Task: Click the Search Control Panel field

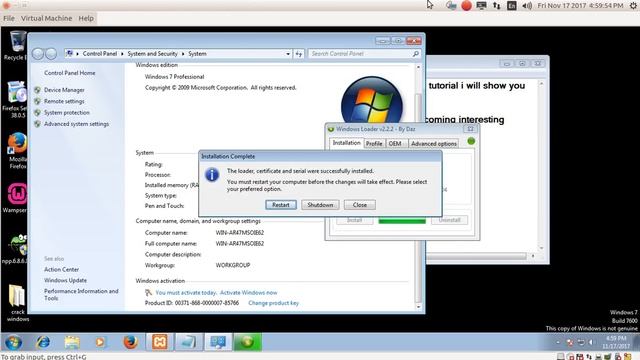Action: coord(364,54)
